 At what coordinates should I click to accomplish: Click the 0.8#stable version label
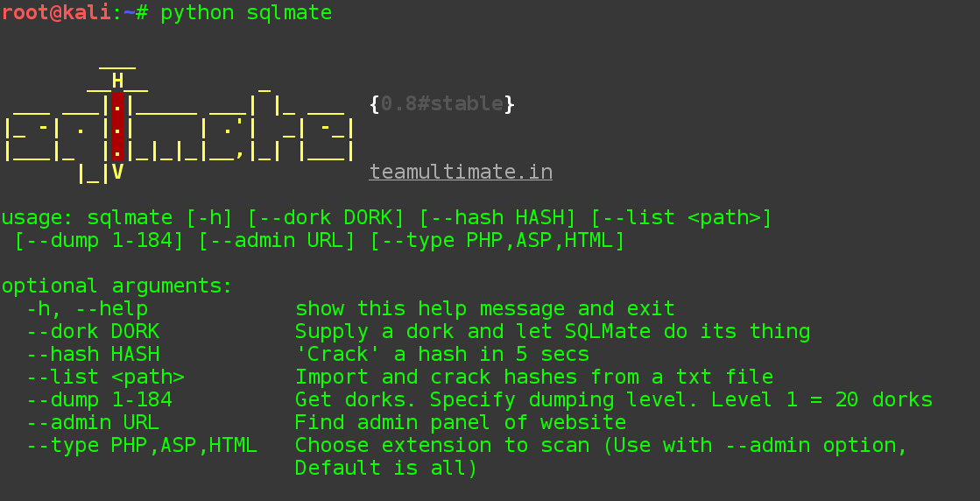(442, 103)
